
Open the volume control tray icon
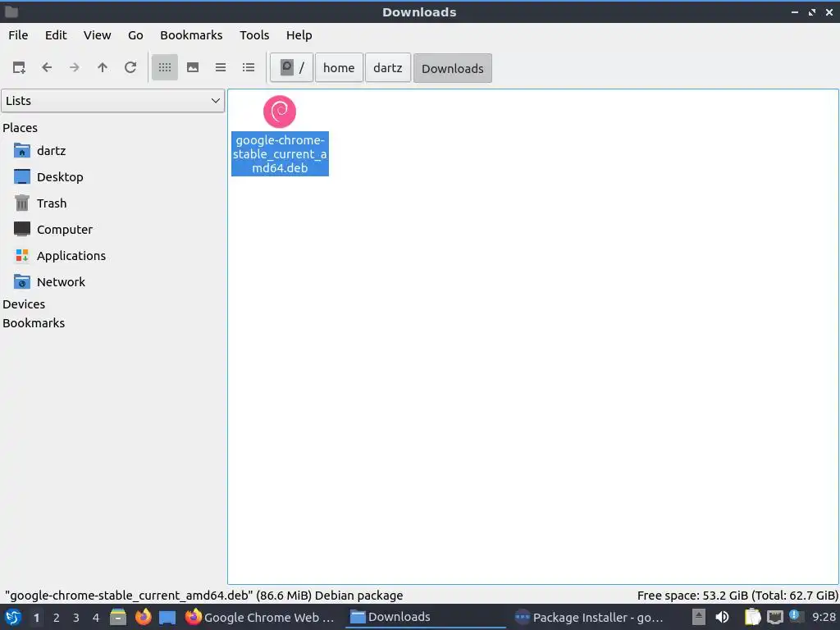click(722, 617)
